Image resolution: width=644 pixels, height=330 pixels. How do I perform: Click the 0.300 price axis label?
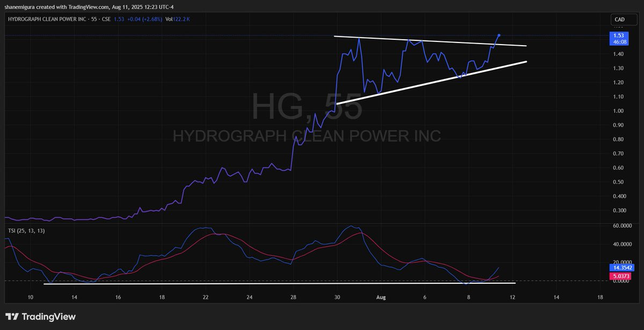click(x=619, y=211)
